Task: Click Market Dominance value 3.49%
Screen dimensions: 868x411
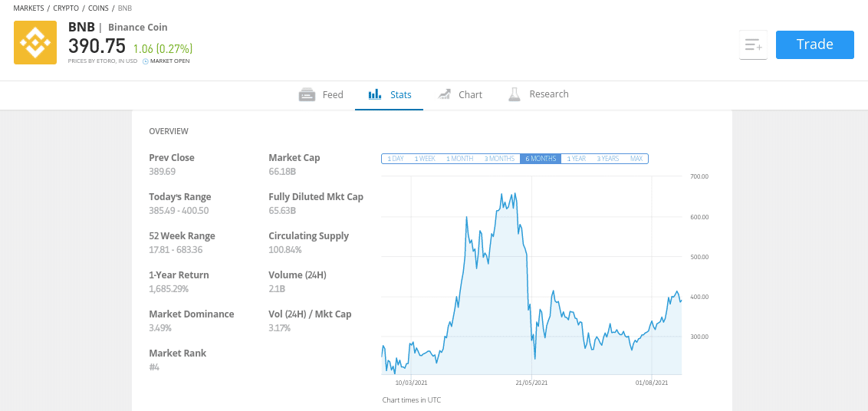Action: (160, 328)
